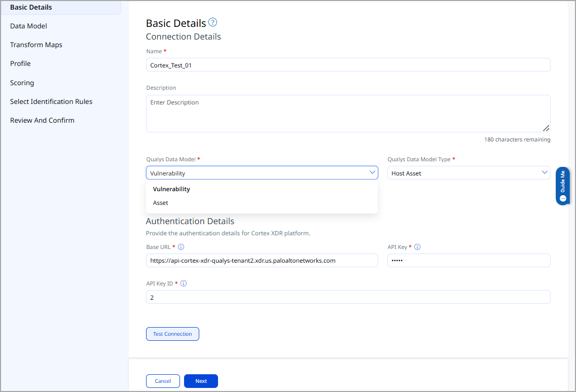Go to the Data Model step
This screenshot has width=576, height=392.
[28, 26]
